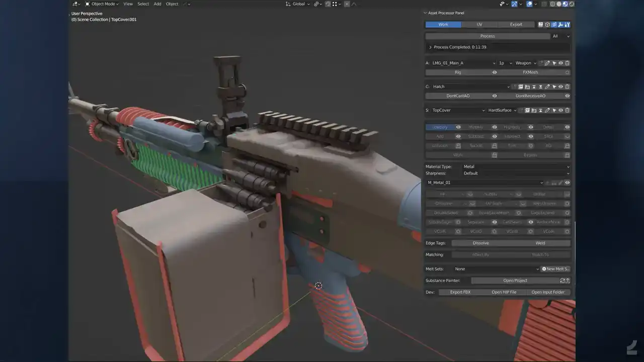
Task: Click the trash icon in the LMG_01_Main_A row
Action: click(x=567, y=63)
